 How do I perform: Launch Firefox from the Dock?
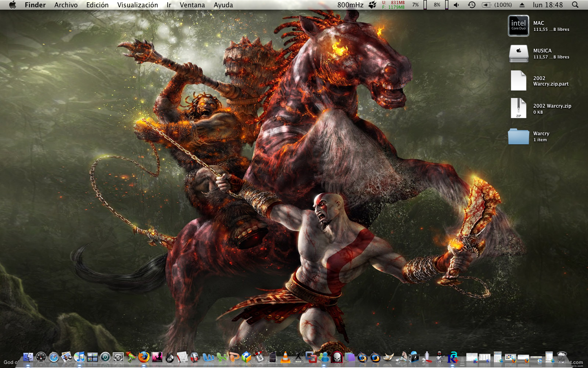tap(144, 357)
